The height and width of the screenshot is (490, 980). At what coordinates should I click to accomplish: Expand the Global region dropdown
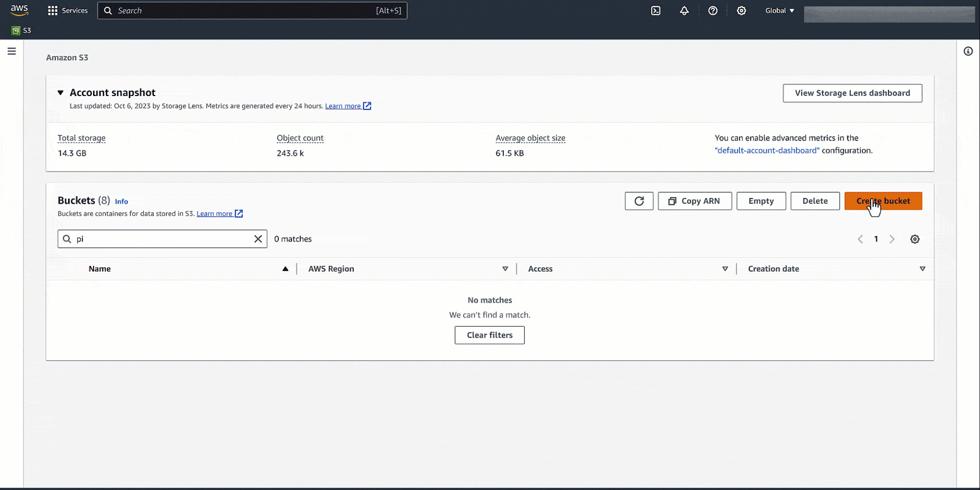coord(780,10)
